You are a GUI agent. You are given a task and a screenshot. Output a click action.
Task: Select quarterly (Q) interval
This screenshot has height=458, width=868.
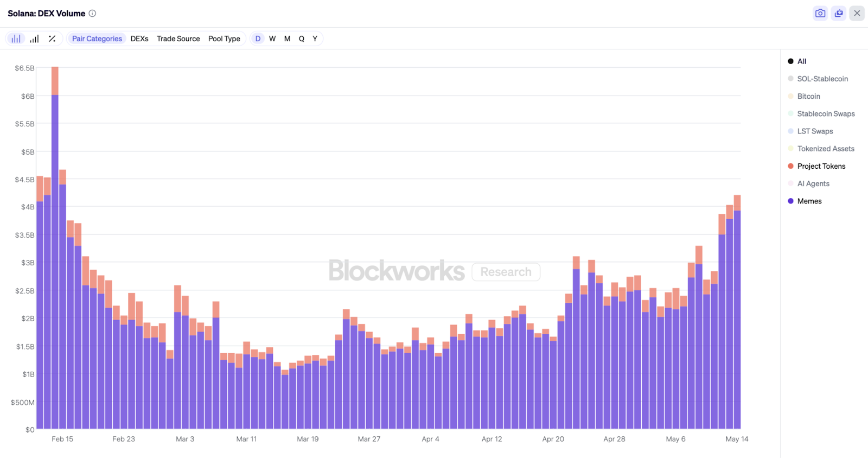pos(302,39)
